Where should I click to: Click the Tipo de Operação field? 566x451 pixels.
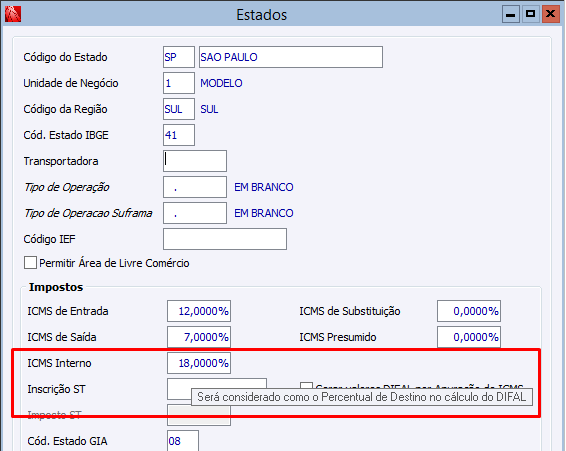(x=195, y=187)
